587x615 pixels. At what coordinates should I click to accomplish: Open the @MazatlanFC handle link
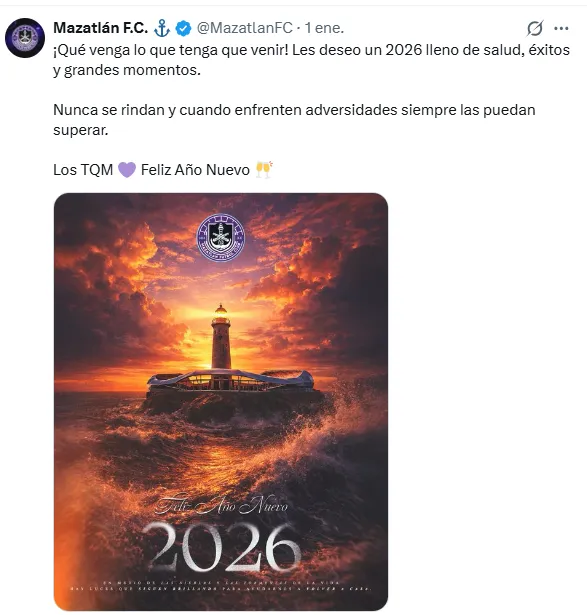point(245,28)
